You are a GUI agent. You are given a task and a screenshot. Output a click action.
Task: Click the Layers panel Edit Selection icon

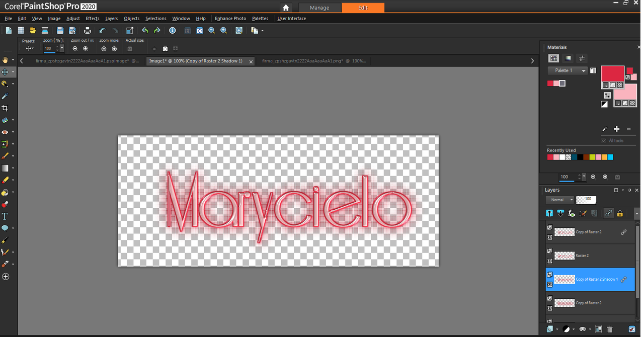583,213
